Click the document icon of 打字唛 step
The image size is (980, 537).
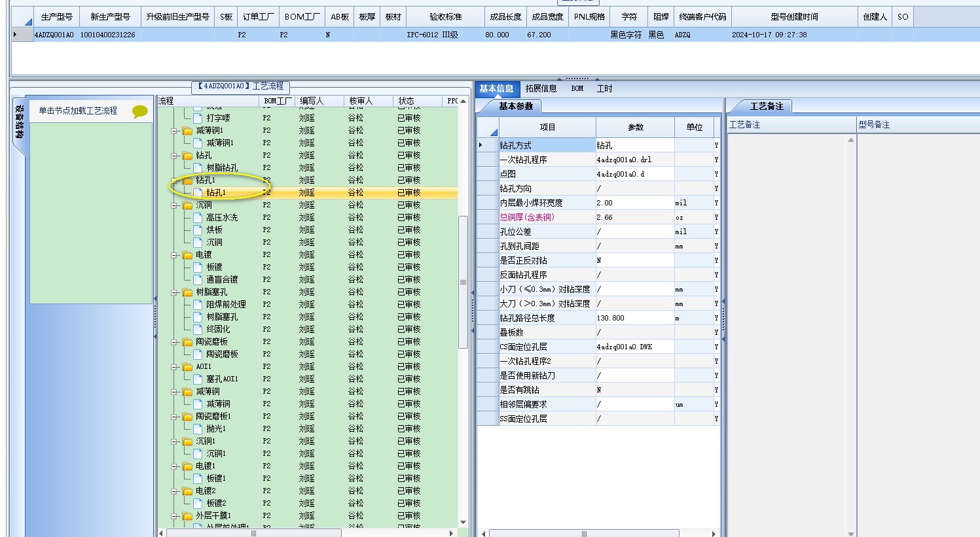tap(198, 118)
